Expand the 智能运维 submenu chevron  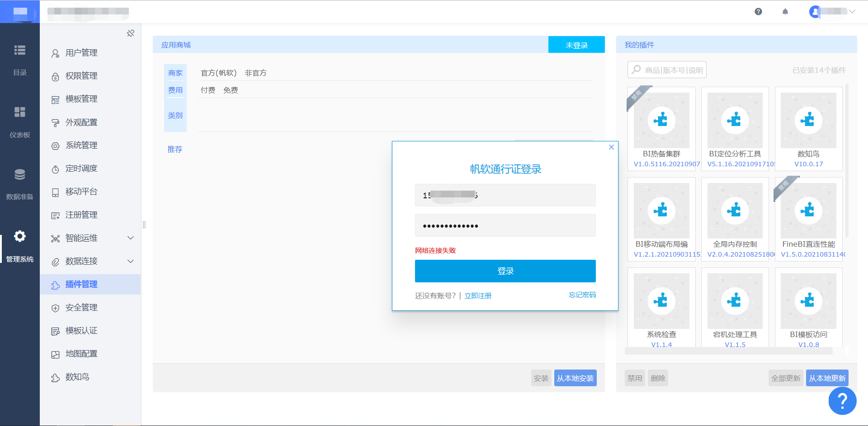(131, 238)
